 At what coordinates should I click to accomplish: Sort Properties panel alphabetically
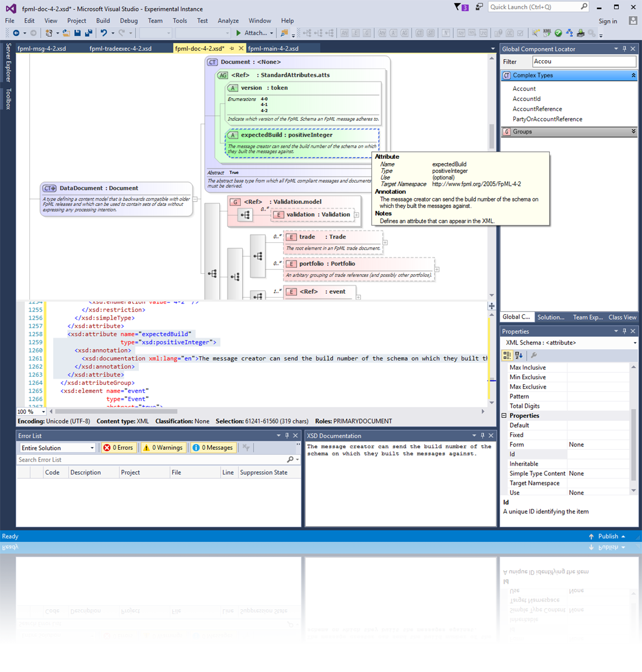click(x=518, y=356)
